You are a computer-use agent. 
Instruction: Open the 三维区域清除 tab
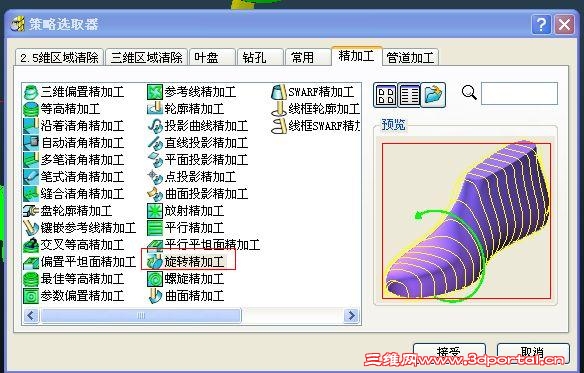146,58
